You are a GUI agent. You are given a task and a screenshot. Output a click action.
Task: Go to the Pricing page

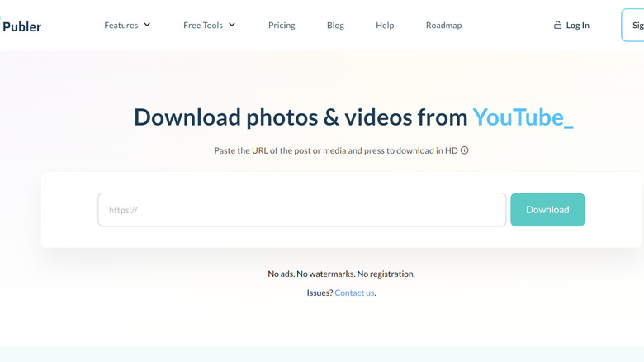pyautogui.click(x=282, y=26)
